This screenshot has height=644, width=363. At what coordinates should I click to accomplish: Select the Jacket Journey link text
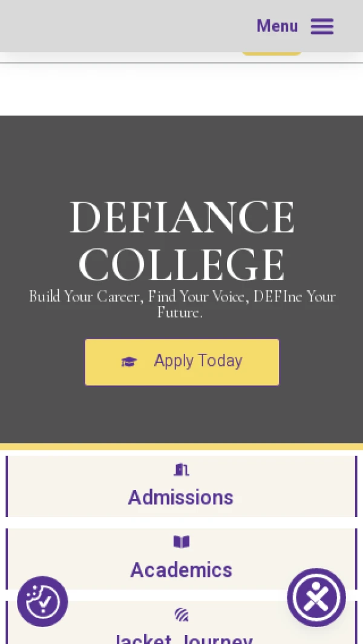tap(181, 639)
